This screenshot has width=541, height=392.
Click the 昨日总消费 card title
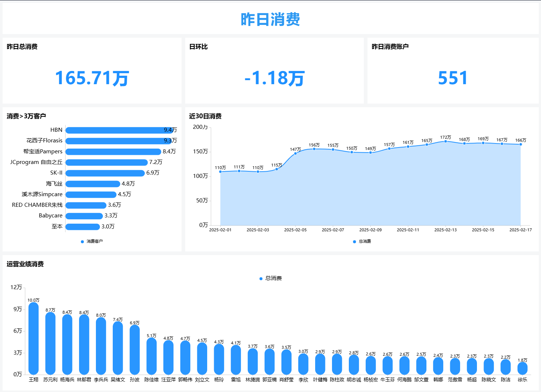tap(22, 46)
